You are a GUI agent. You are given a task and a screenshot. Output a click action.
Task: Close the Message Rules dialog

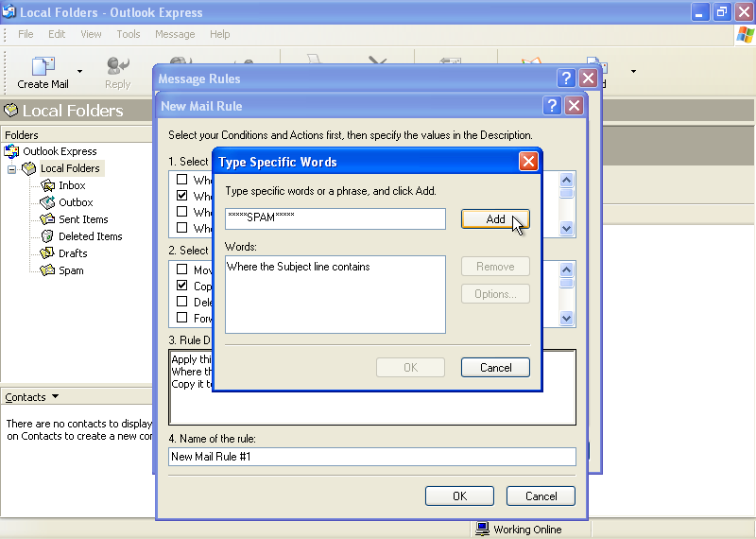pos(588,78)
